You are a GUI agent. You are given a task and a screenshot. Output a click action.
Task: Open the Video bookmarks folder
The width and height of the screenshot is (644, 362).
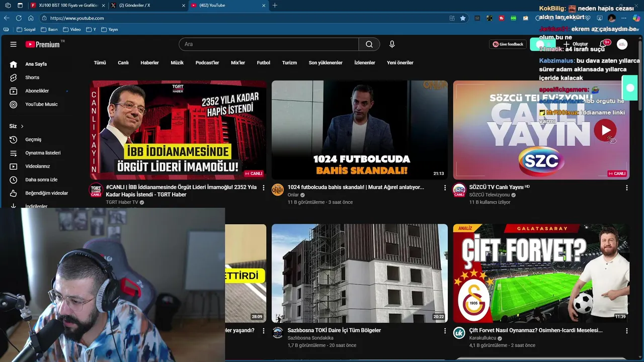click(71, 30)
